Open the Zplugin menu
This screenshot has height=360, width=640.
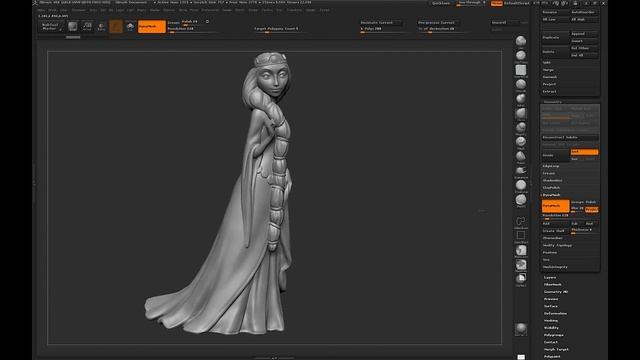pyautogui.click(x=311, y=10)
